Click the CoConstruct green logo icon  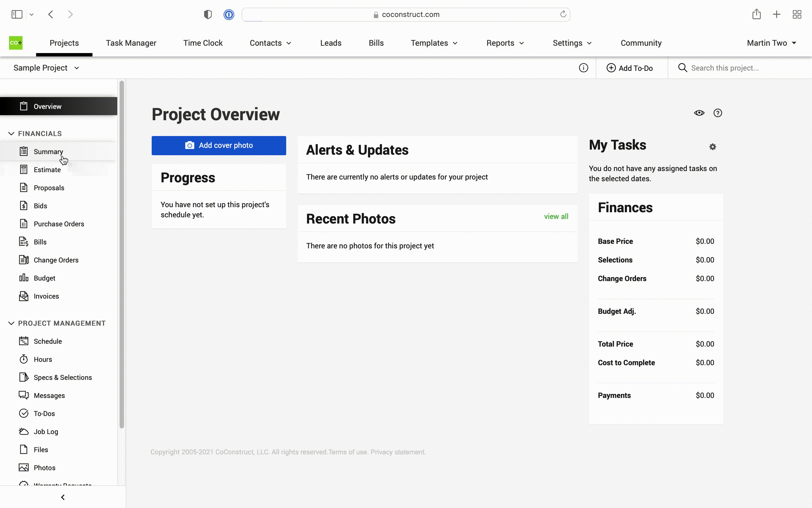click(16, 43)
